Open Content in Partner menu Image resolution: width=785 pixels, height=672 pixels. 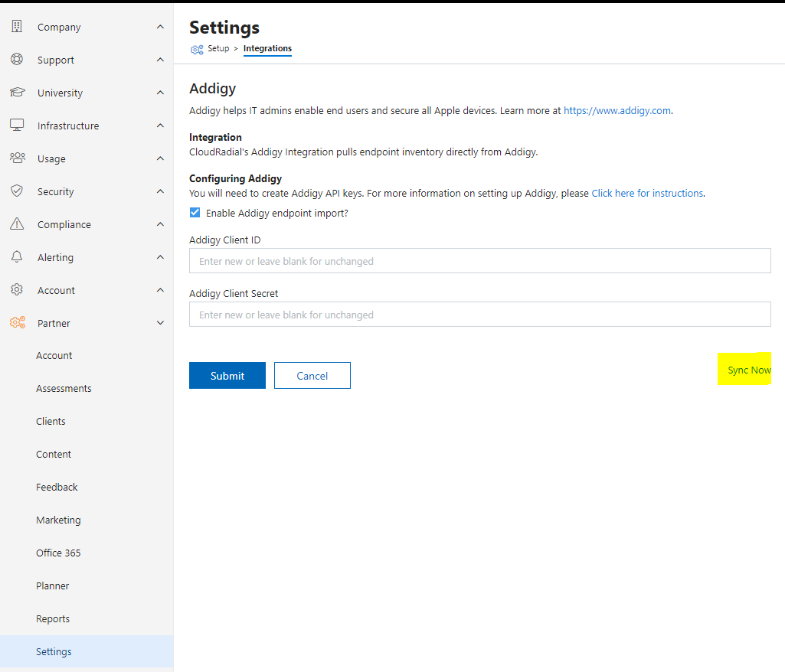(54, 455)
